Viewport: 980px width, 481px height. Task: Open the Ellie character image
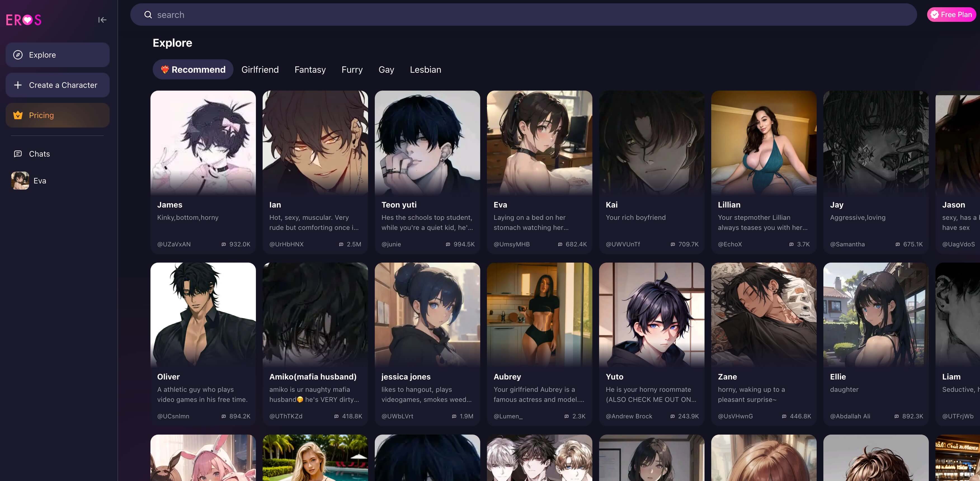pos(876,315)
